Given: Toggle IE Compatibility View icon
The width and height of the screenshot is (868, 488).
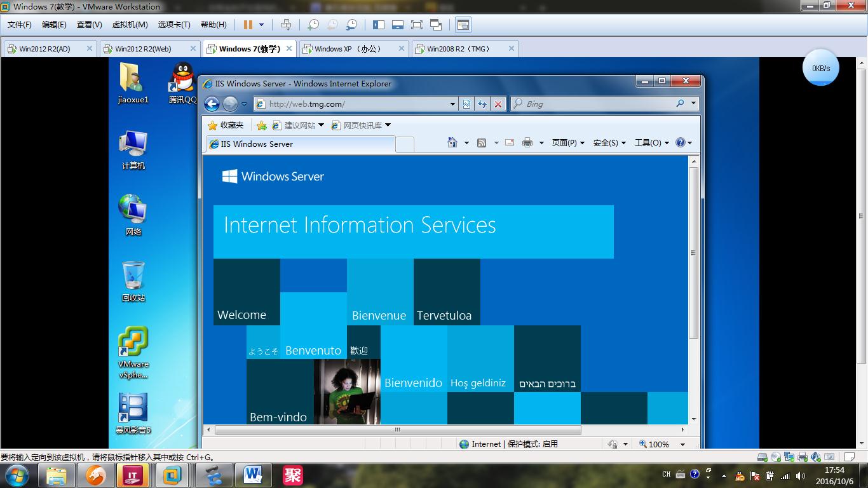Looking at the screenshot, I should click(466, 104).
